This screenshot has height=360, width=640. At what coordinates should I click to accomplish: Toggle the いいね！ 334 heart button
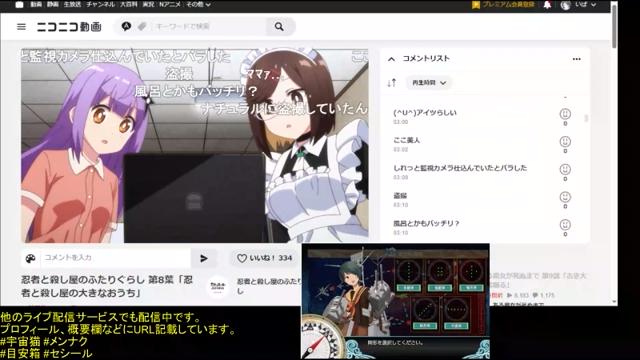(x=264, y=258)
